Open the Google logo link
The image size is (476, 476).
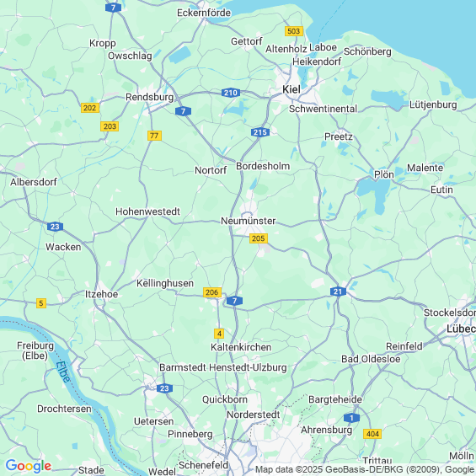(x=29, y=466)
